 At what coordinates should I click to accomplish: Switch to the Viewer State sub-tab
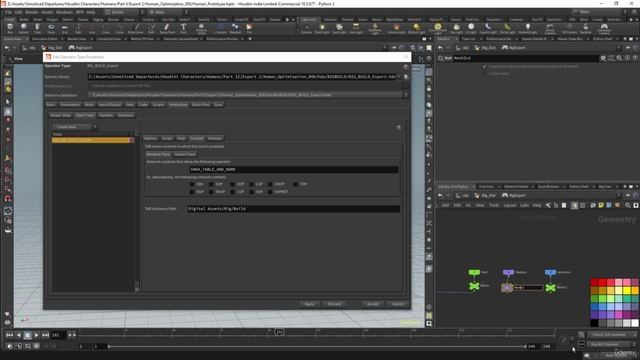(x=60, y=116)
